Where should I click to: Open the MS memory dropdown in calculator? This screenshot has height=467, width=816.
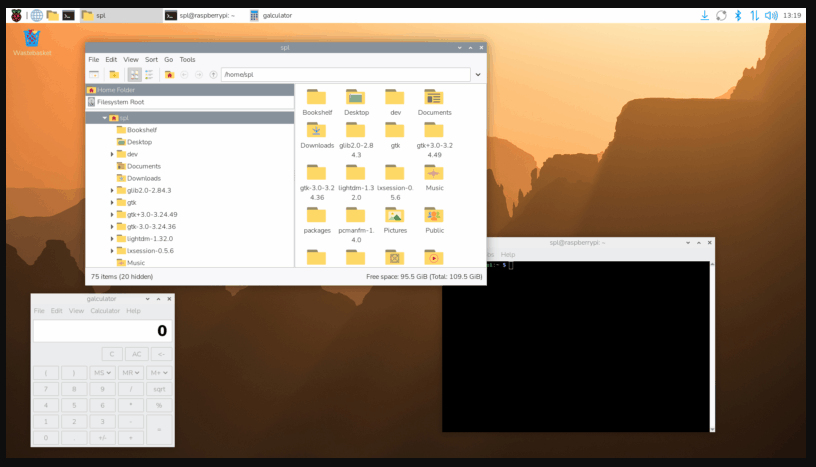pyautogui.click(x=101, y=372)
